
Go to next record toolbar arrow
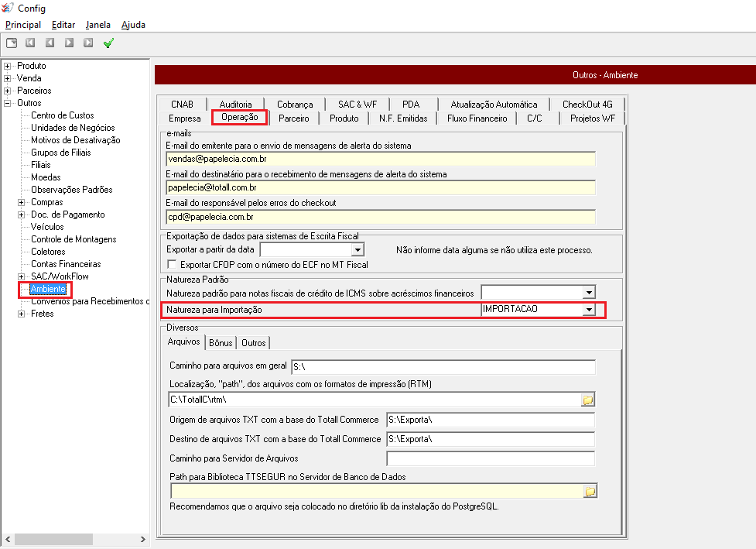70,43
